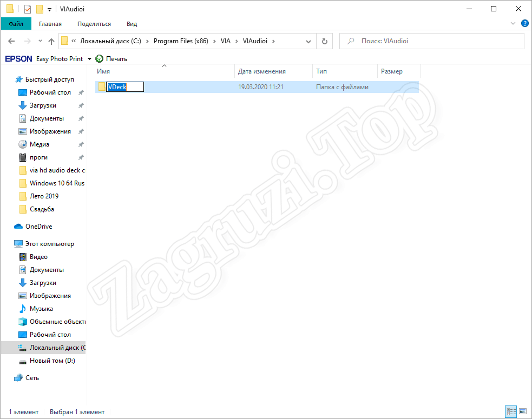Open OneDrive in the navigation pane
The image size is (532, 419).
pyautogui.click(x=38, y=227)
